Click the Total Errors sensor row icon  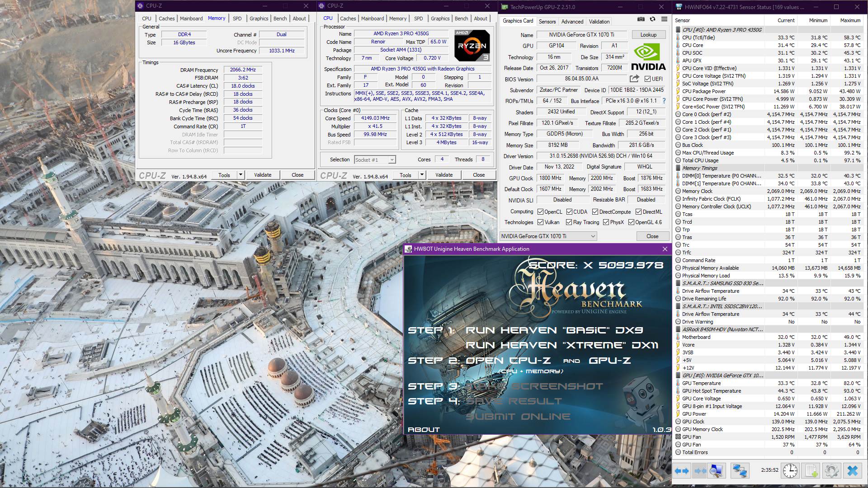click(x=678, y=452)
